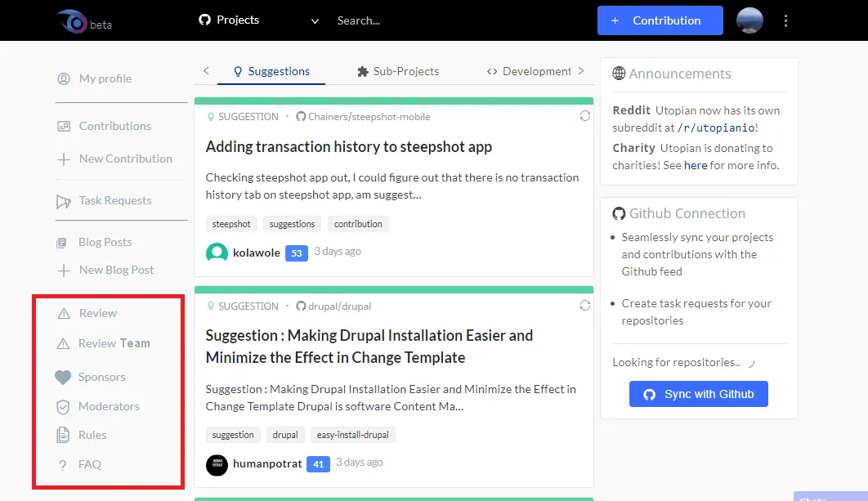Click the Moderators shield icon
The width and height of the screenshot is (868, 501).
(x=63, y=407)
